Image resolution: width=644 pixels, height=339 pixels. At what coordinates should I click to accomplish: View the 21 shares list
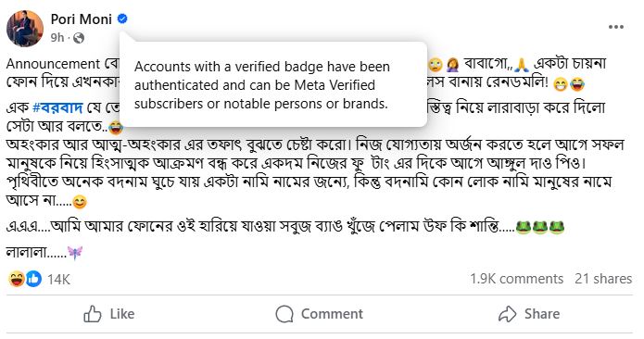click(x=603, y=279)
